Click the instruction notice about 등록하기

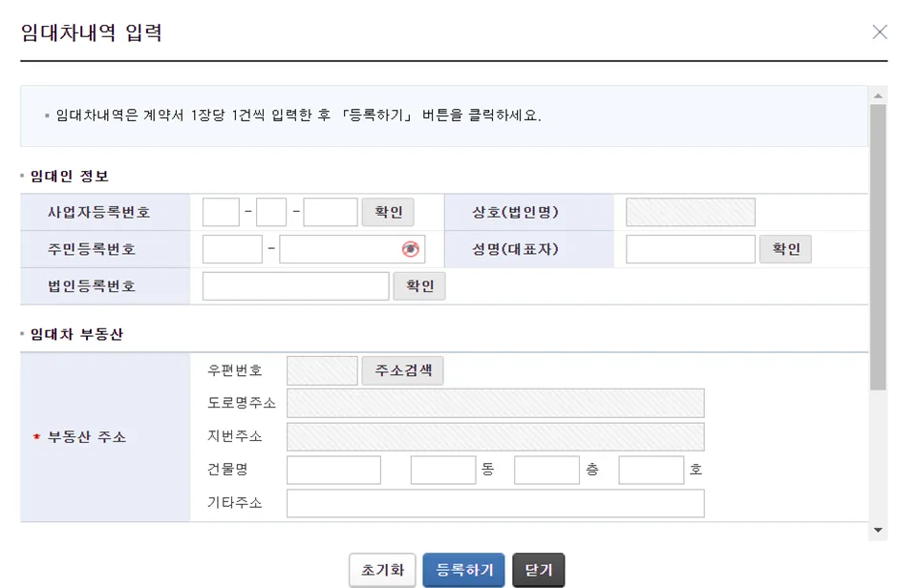[298, 115]
